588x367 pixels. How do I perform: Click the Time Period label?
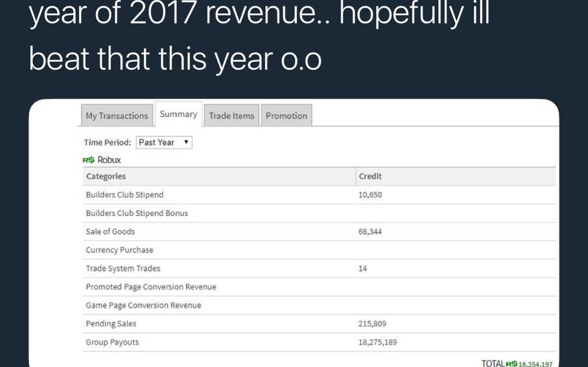[x=107, y=143]
